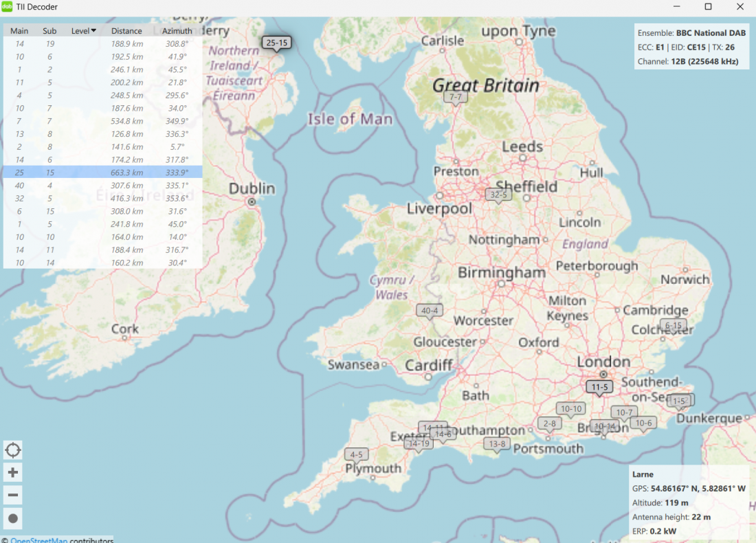756x543 pixels.
Task: Select table row with distance 241.8 km
Action: [x=102, y=224]
